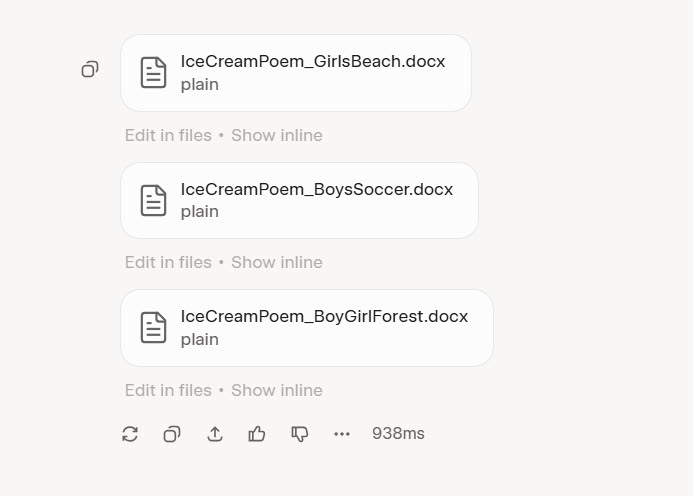Open the IceCreamPoem_BoysSoccer.docx file card
This screenshot has height=496, width=693.
pyautogui.click(x=316, y=200)
